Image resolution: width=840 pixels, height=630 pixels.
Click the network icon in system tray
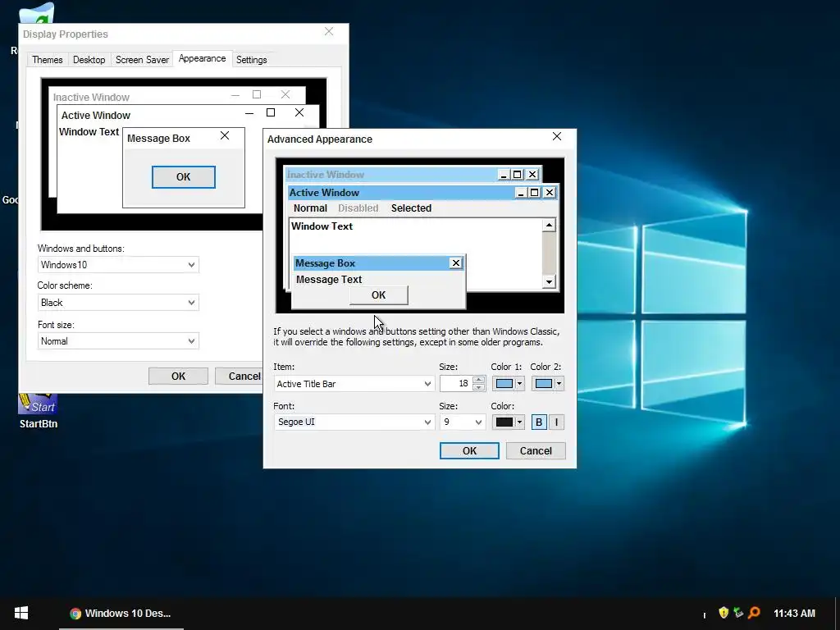click(x=739, y=612)
